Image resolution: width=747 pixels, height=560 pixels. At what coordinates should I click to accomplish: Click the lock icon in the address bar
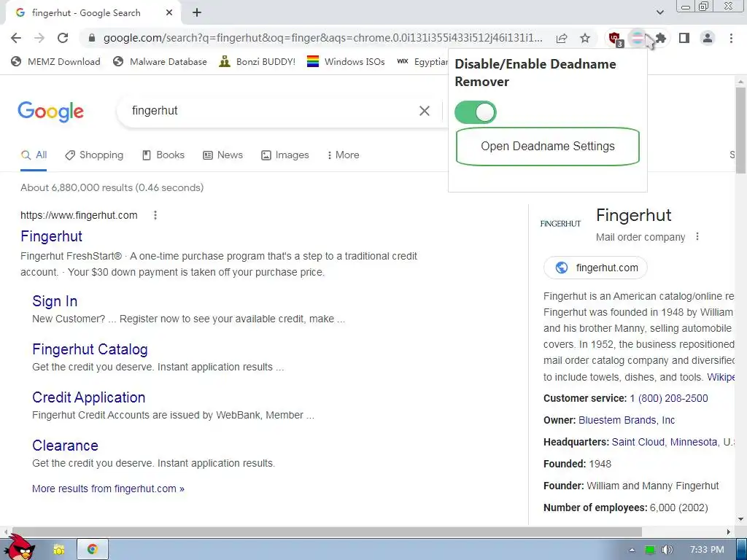[92, 38]
